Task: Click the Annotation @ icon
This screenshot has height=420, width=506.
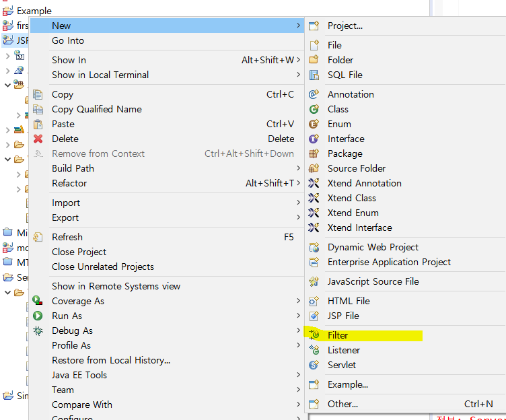Action: click(314, 94)
